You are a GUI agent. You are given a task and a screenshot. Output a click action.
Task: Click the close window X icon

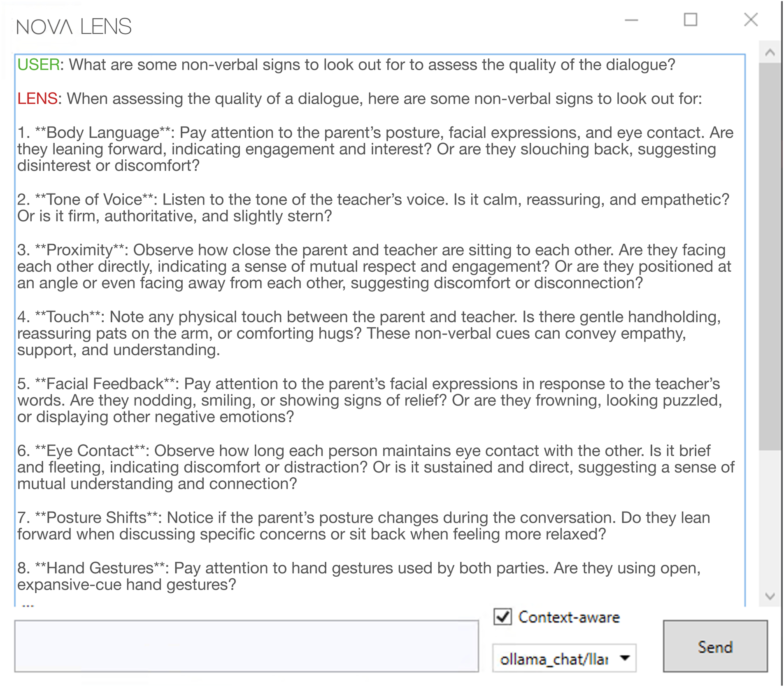click(x=751, y=19)
